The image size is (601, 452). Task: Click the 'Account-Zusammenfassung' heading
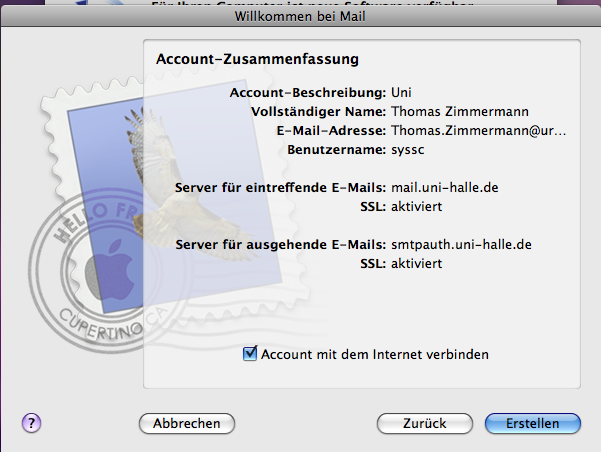tap(257, 59)
